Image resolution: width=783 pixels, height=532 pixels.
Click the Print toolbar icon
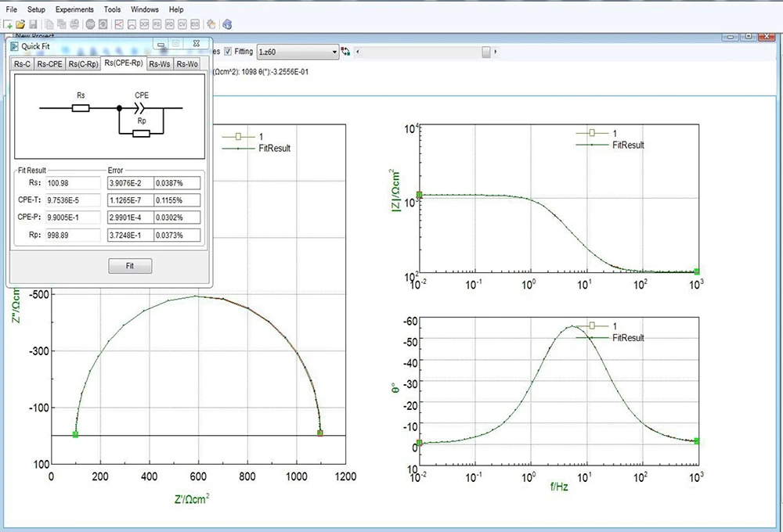74,24
